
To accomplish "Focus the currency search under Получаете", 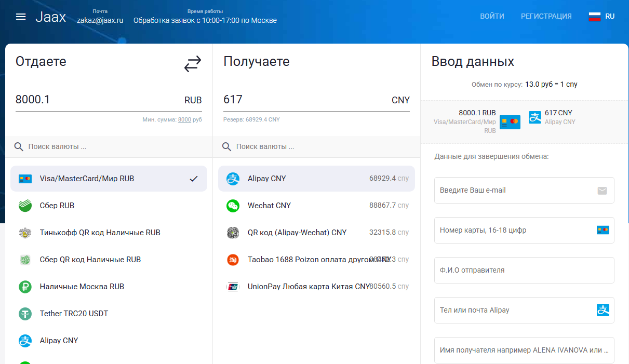I will coord(316,147).
